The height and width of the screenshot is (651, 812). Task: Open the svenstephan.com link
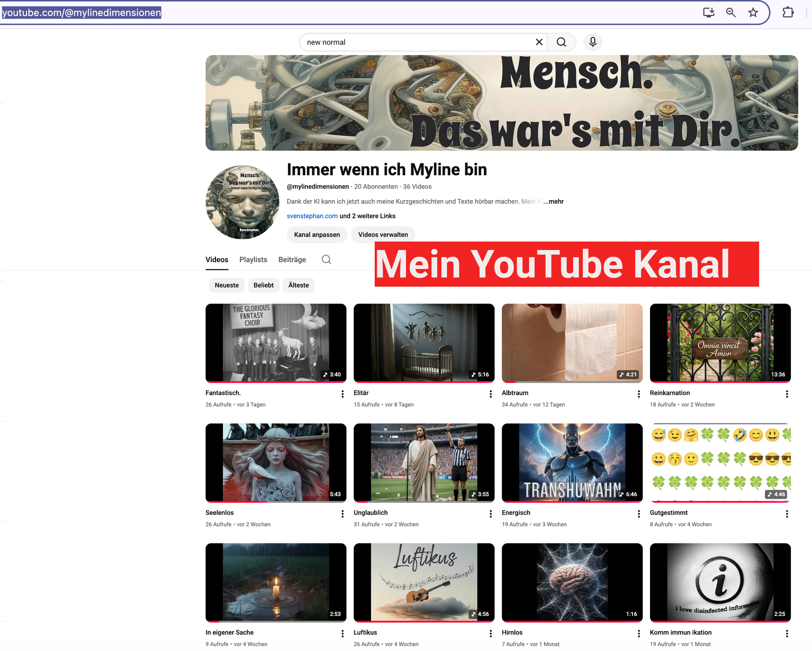[312, 216]
